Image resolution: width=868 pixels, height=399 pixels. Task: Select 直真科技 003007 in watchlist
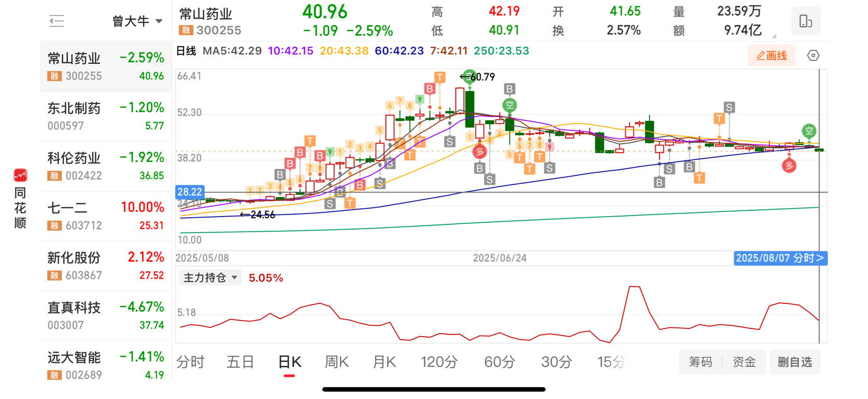pyautogui.click(x=106, y=316)
